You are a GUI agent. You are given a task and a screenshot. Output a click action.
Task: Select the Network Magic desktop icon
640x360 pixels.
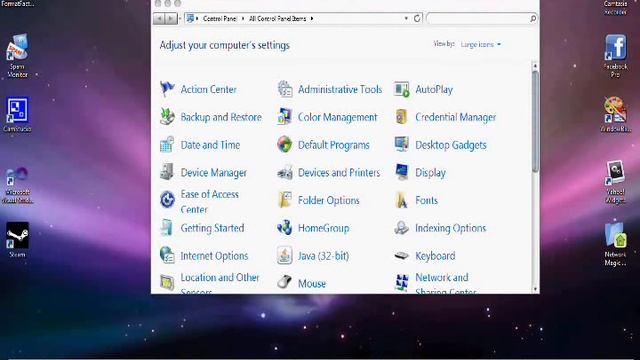click(x=616, y=244)
